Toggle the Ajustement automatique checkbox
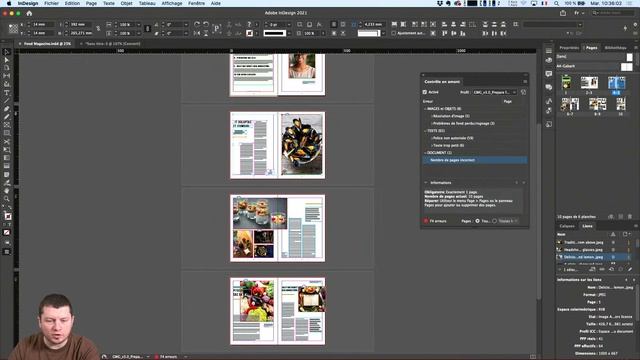 [393, 33]
